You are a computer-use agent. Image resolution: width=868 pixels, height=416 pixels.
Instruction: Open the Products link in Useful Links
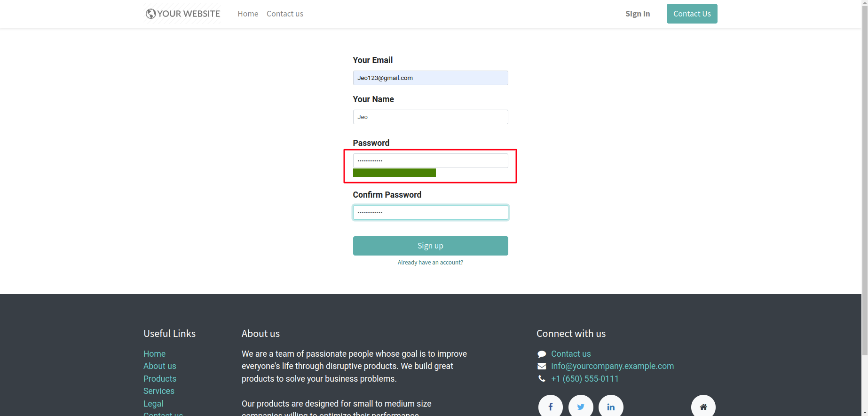[160, 379]
